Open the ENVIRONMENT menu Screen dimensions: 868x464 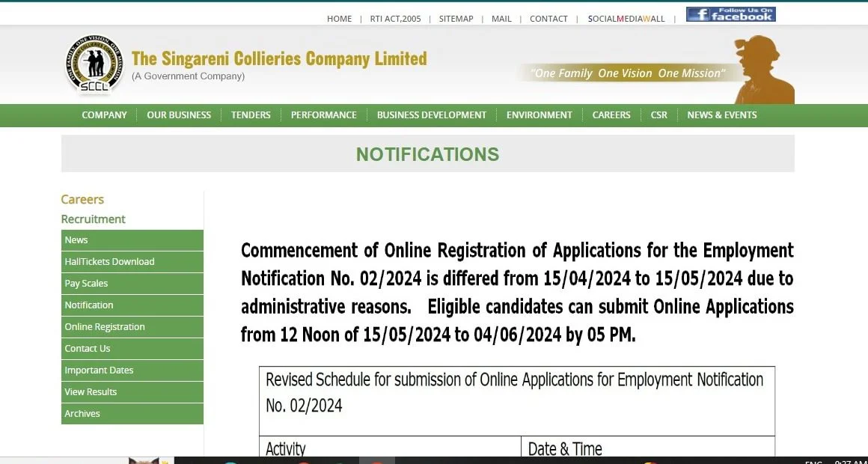coord(540,115)
